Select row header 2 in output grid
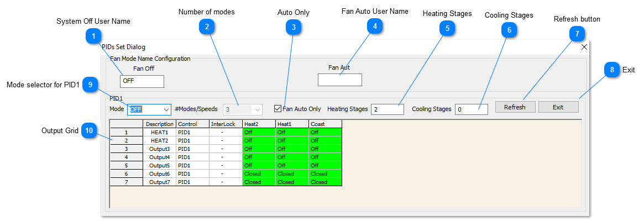This screenshot has height=221, width=644. (127, 140)
